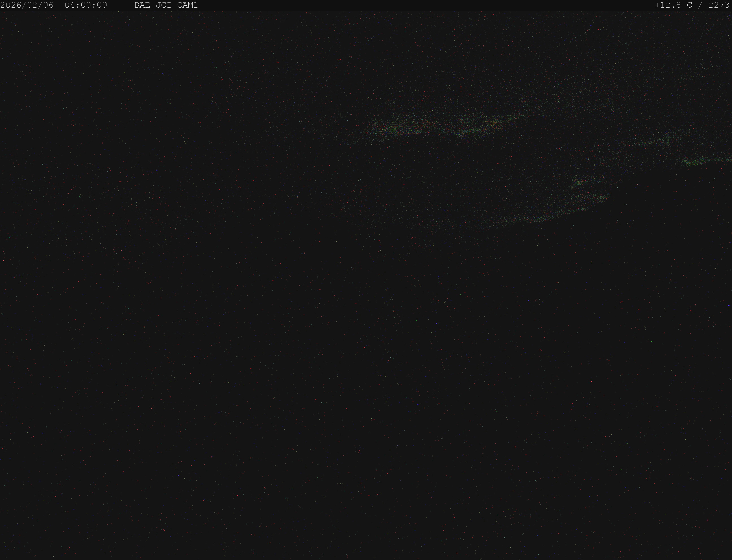Screen dimensions: 732x560
Task: Click the small blue dash at right edge
Action: tap(729, 305)
